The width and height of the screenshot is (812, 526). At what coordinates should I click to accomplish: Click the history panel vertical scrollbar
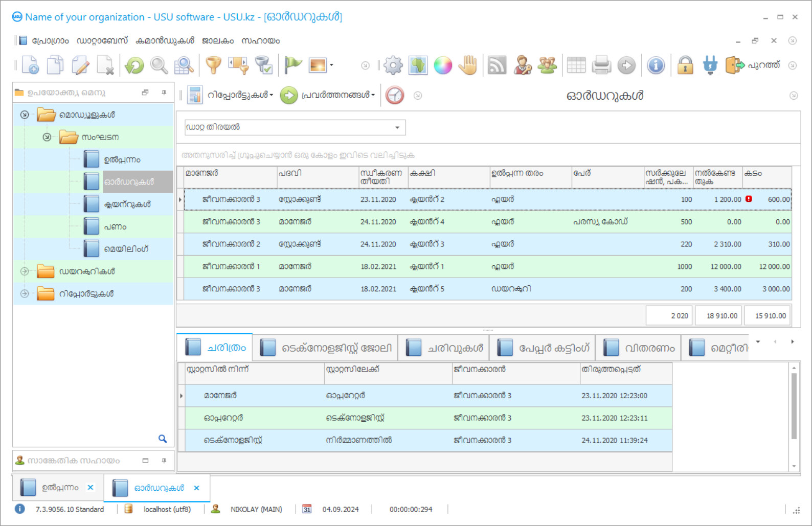coord(794,406)
